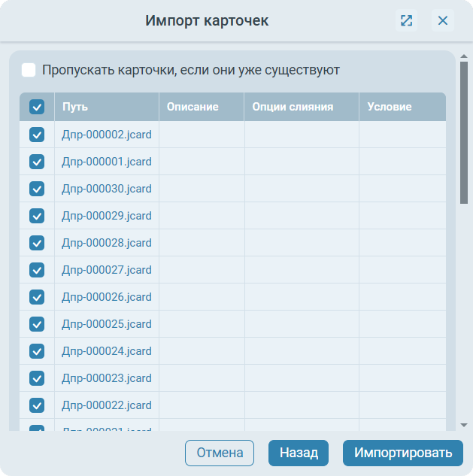
Task: Click the vertical scrollbar of the dialog
Action: coord(464,132)
